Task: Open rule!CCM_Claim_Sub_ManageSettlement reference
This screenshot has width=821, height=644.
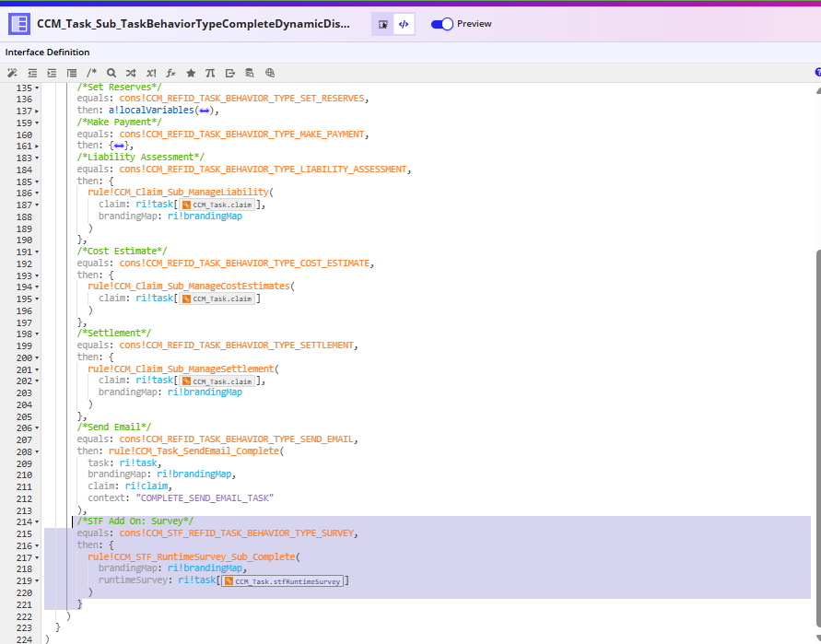Action: pos(181,369)
